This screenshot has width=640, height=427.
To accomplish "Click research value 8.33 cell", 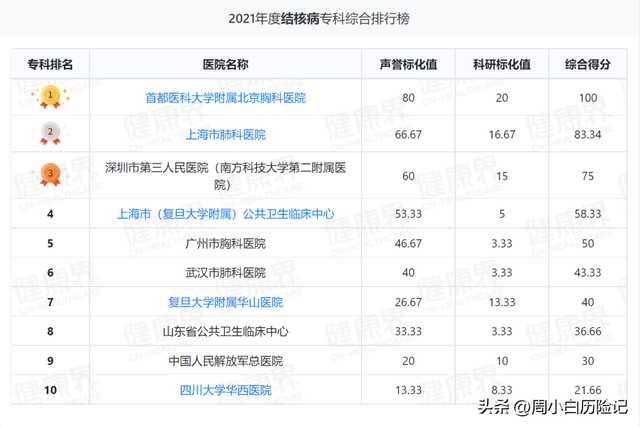I will pos(502,390).
